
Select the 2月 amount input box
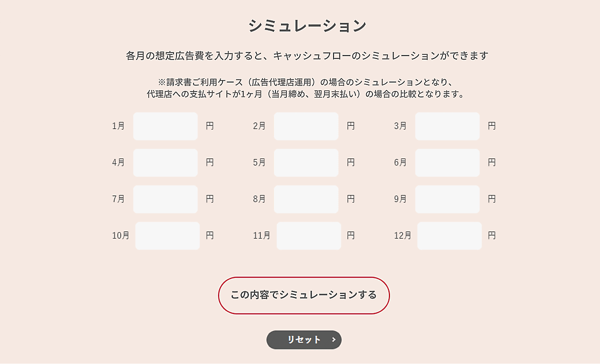click(x=306, y=126)
